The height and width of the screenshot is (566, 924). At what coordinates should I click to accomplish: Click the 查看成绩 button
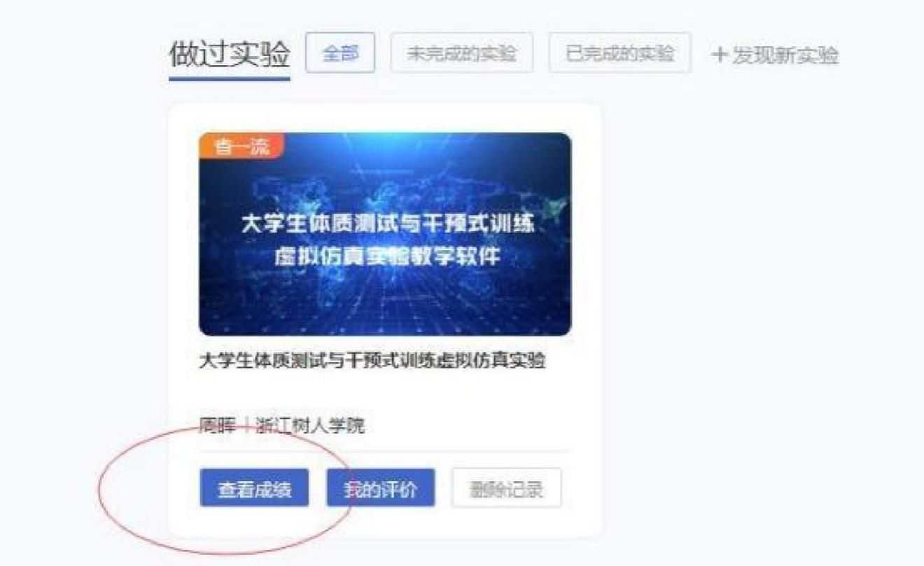point(253,488)
